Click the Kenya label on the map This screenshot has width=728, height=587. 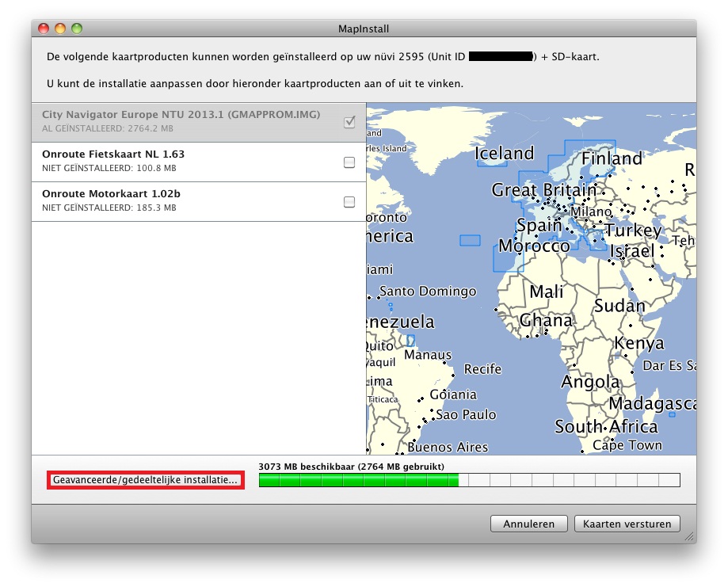coord(638,343)
